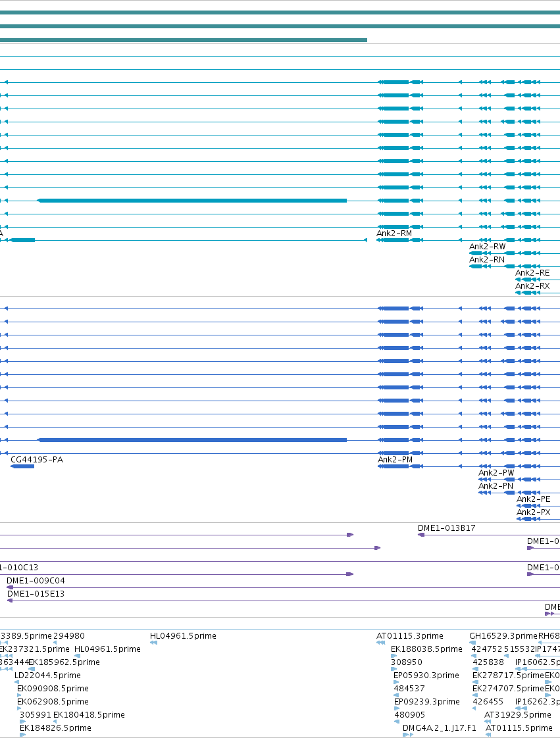560x738 pixels.
Task: Select the 424752 EST label
Action: (x=487, y=649)
